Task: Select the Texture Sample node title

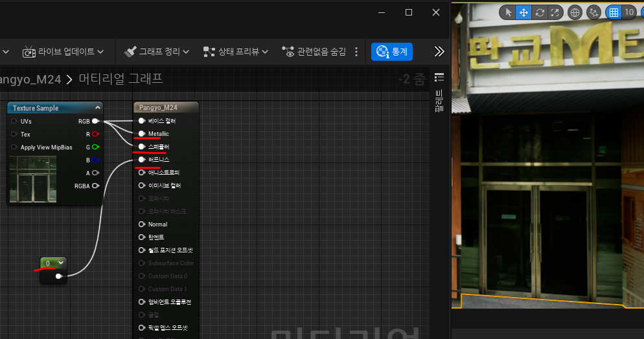Action: 36,108
